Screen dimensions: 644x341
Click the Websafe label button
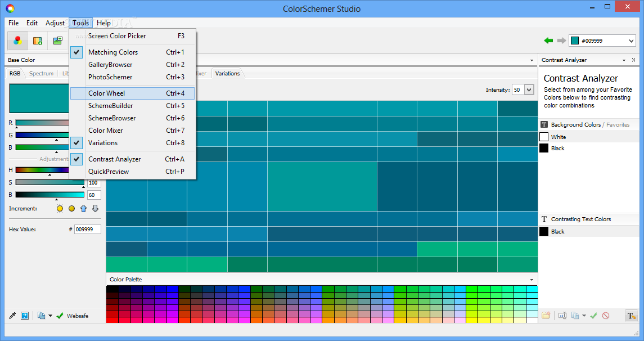78,316
